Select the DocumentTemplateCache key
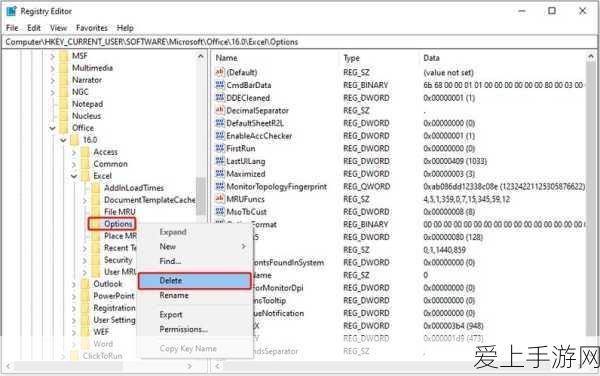Image resolution: width=600 pixels, height=376 pixels. (150, 200)
